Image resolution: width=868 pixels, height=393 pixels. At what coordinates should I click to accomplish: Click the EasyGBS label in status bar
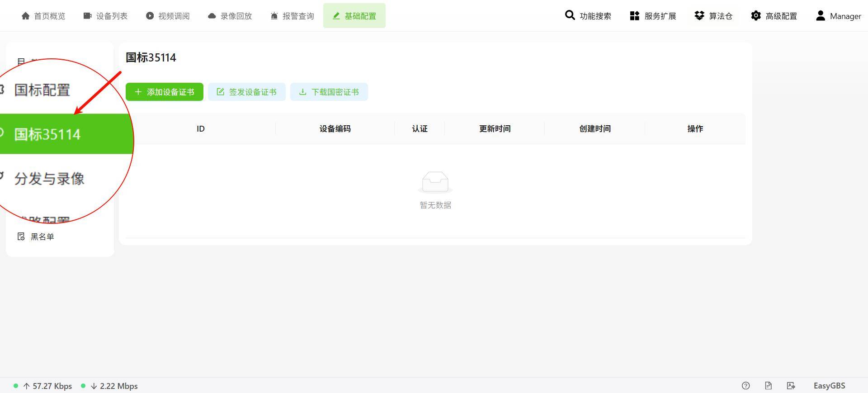830,386
